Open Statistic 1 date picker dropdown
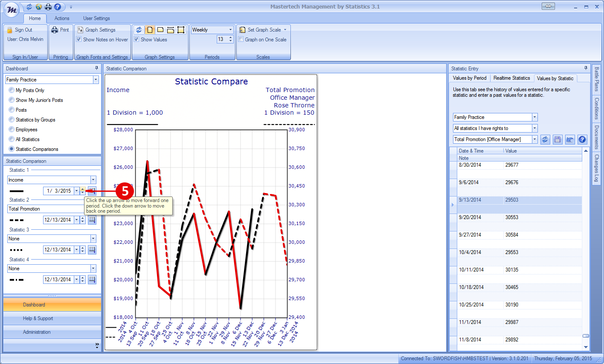 [77, 191]
